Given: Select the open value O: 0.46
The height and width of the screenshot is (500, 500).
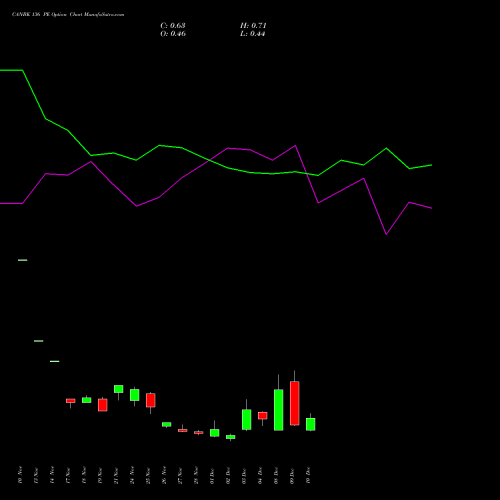Looking at the screenshot, I should pyautogui.click(x=173, y=34).
